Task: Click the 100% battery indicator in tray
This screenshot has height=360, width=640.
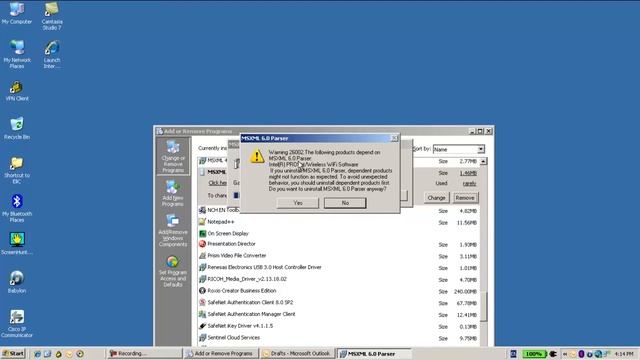Action: pos(534,354)
